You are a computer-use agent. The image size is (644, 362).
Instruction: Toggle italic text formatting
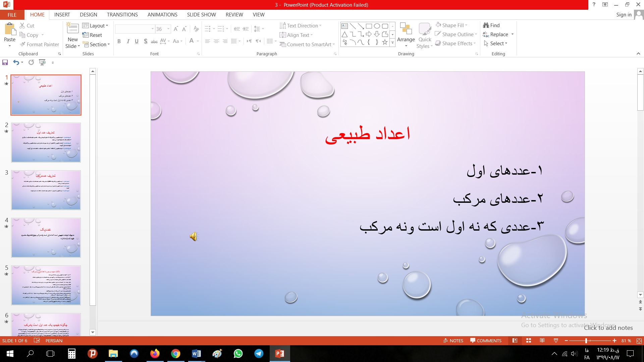(128, 41)
